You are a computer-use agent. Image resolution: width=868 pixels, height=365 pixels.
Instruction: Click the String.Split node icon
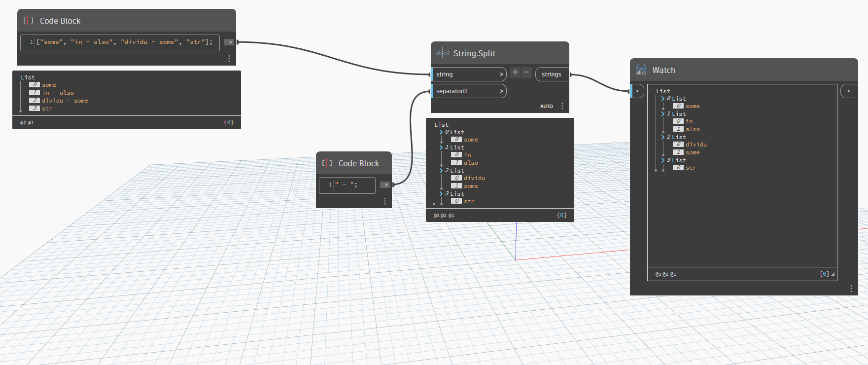442,53
